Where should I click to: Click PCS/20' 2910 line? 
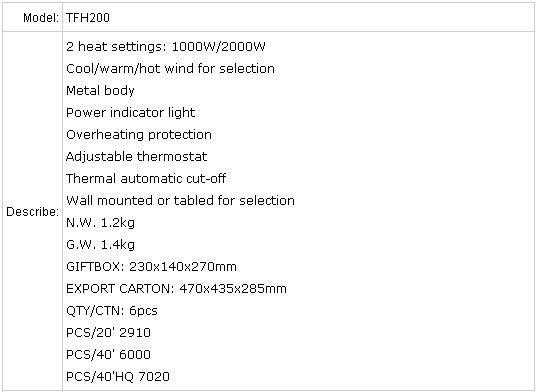point(108,333)
